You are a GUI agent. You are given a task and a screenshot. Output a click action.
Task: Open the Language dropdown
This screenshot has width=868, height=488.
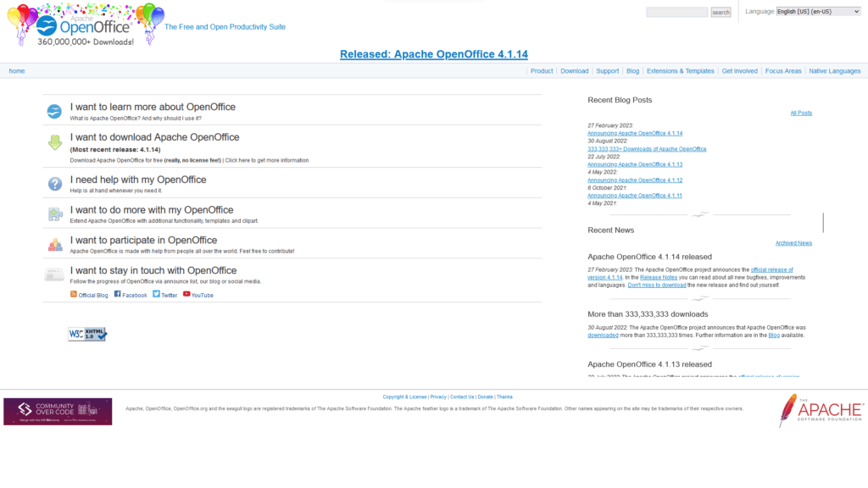coord(818,12)
